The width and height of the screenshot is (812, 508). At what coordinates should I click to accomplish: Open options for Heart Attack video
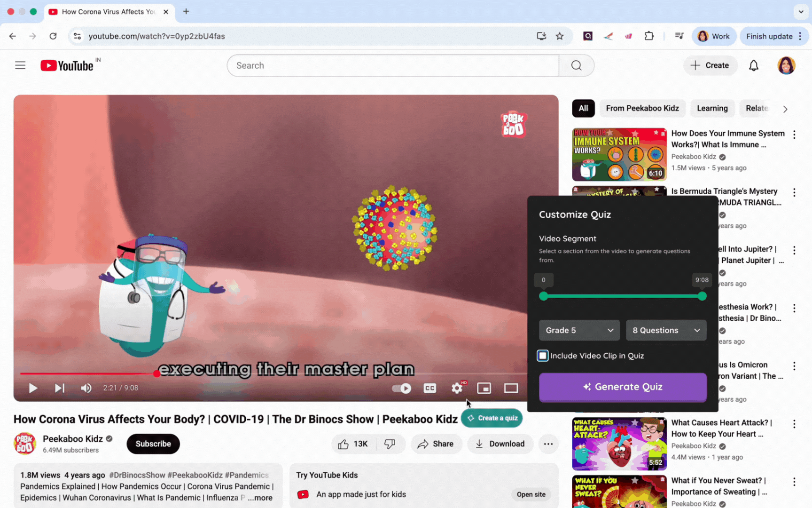(794, 424)
